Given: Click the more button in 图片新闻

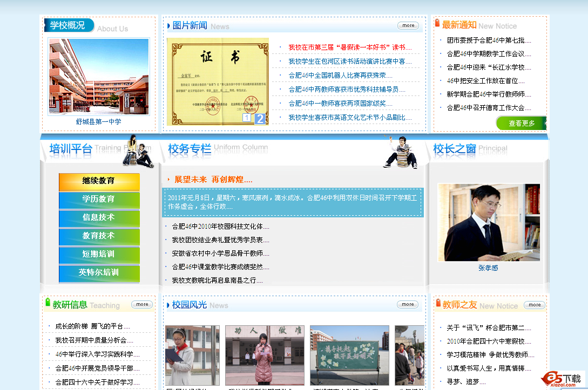Looking at the screenshot, I should [408, 25].
